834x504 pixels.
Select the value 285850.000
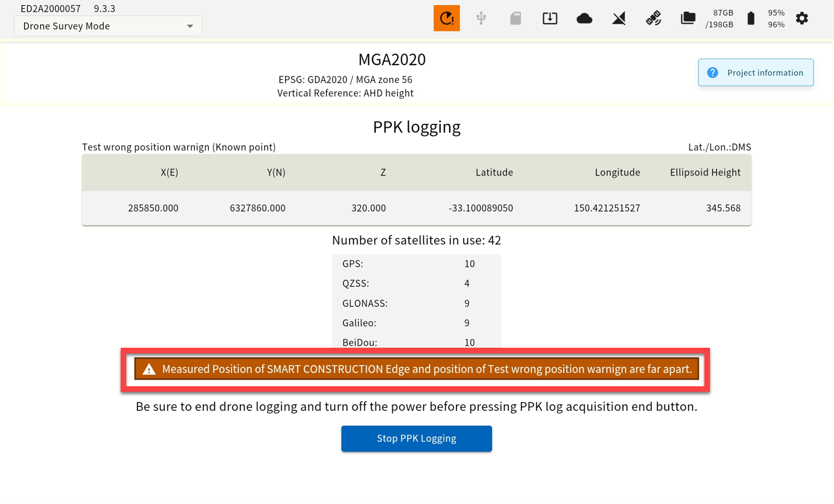coord(153,208)
